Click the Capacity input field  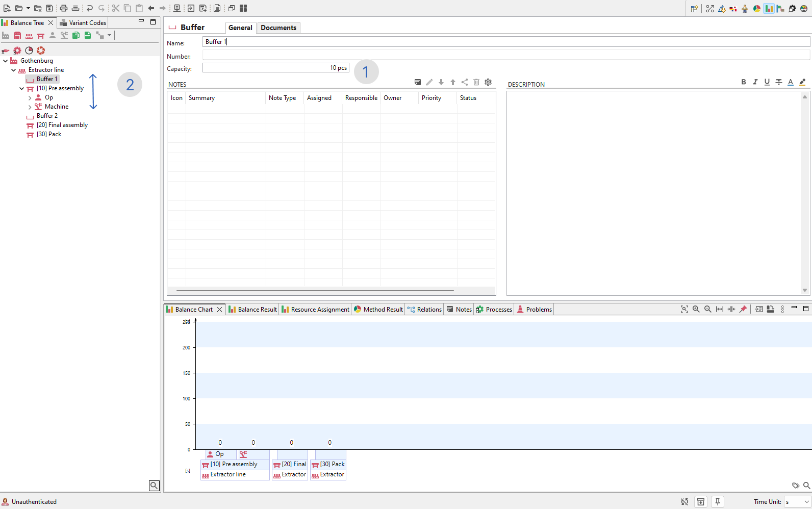click(275, 68)
